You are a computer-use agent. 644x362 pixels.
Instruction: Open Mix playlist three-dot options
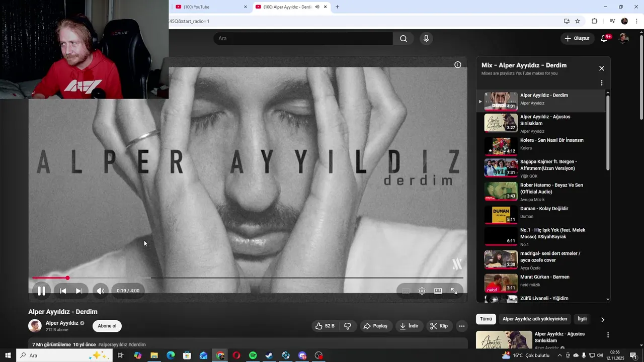[x=602, y=83]
